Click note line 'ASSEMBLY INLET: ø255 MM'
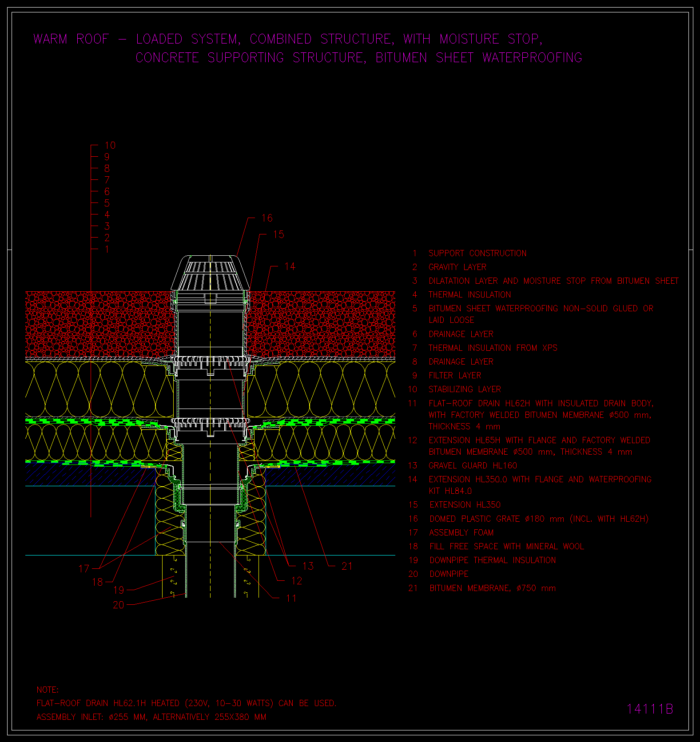This screenshot has width=700, height=742. [x=91, y=717]
